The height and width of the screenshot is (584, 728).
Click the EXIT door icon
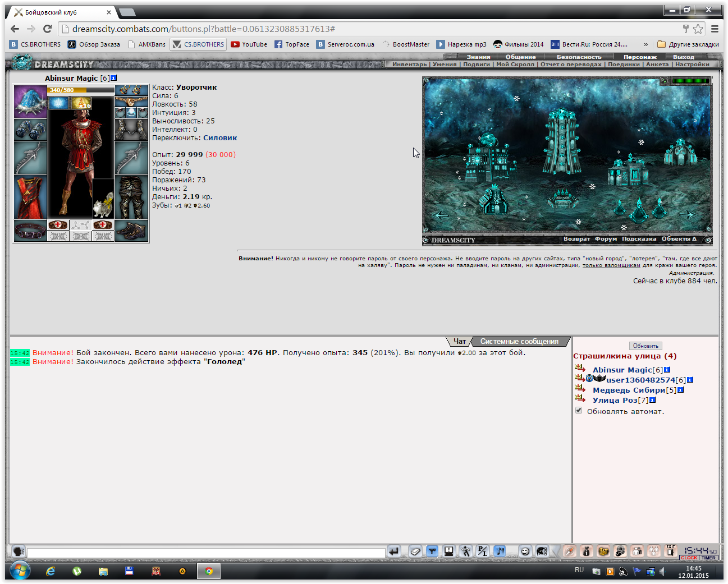coord(671,551)
